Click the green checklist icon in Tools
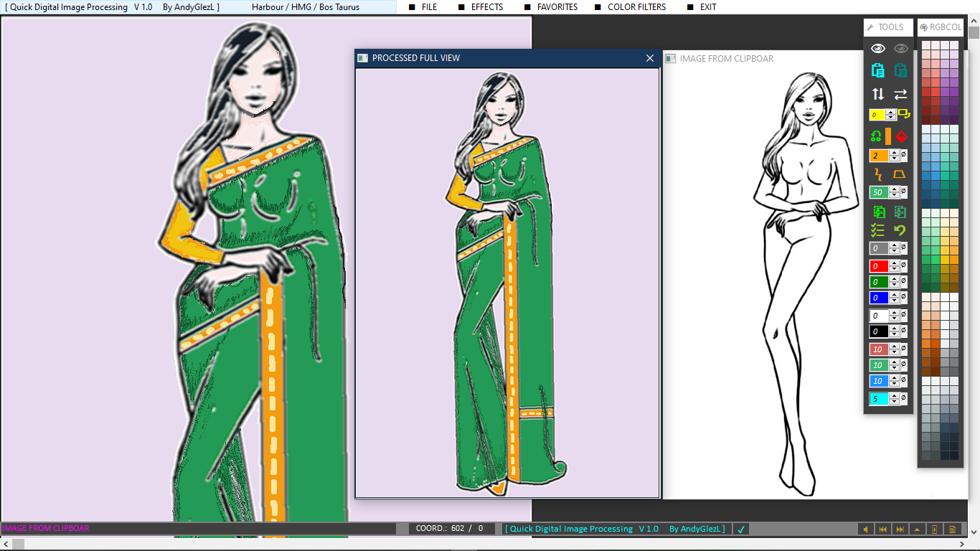The height and width of the screenshot is (551, 980). tap(877, 230)
